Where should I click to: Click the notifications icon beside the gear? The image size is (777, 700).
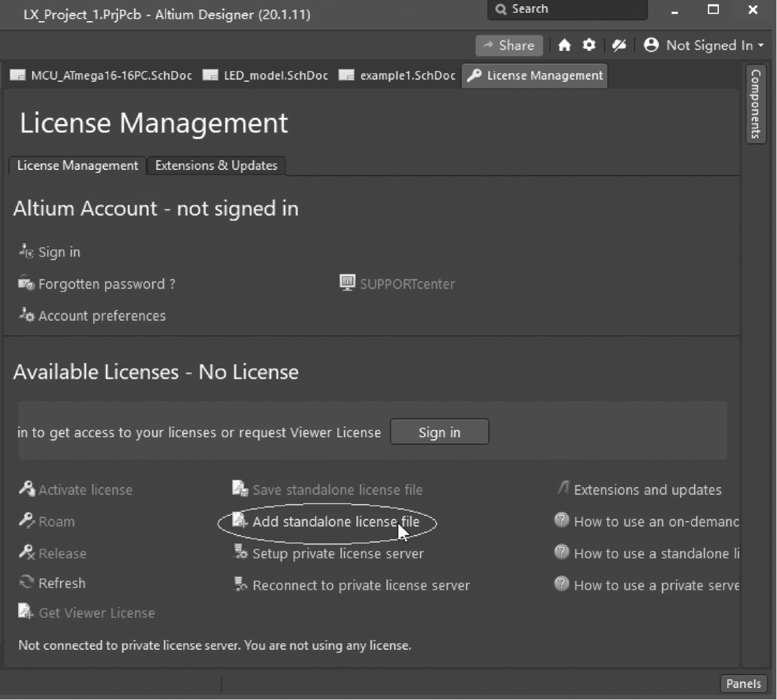618,45
